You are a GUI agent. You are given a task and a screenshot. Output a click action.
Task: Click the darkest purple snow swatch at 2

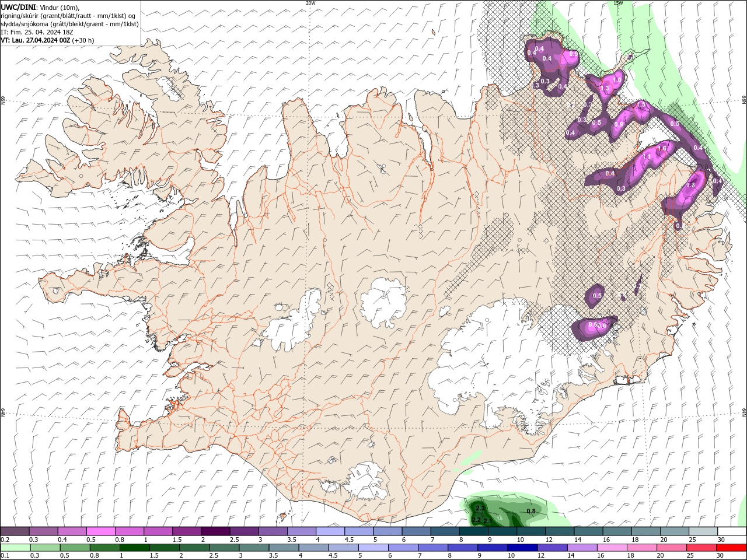tap(215, 531)
